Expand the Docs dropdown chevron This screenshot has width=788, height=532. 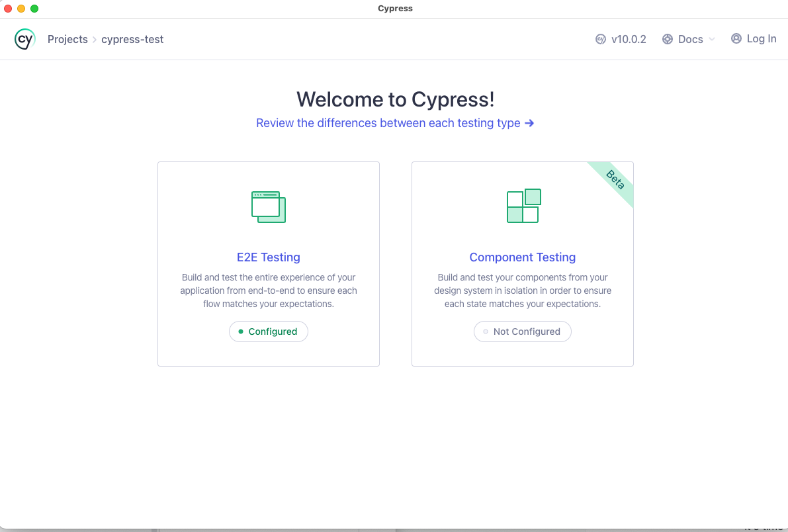tap(712, 39)
